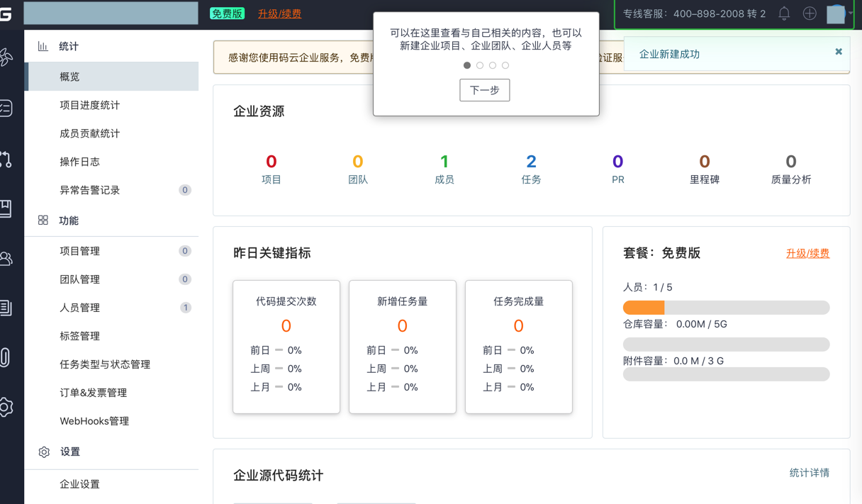Click the documents list icon in left rail
The image size is (862, 504).
(6, 308)
